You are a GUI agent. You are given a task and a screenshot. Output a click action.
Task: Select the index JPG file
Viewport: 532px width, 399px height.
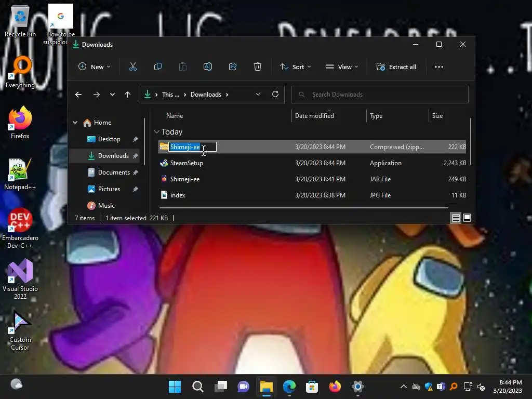click(x=312, y=195)
